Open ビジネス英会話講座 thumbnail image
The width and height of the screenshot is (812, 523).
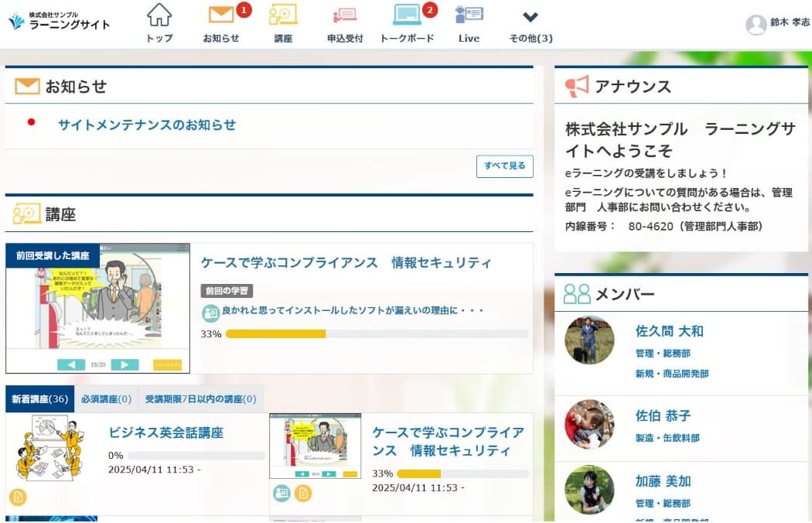click(x=49, y=449)
